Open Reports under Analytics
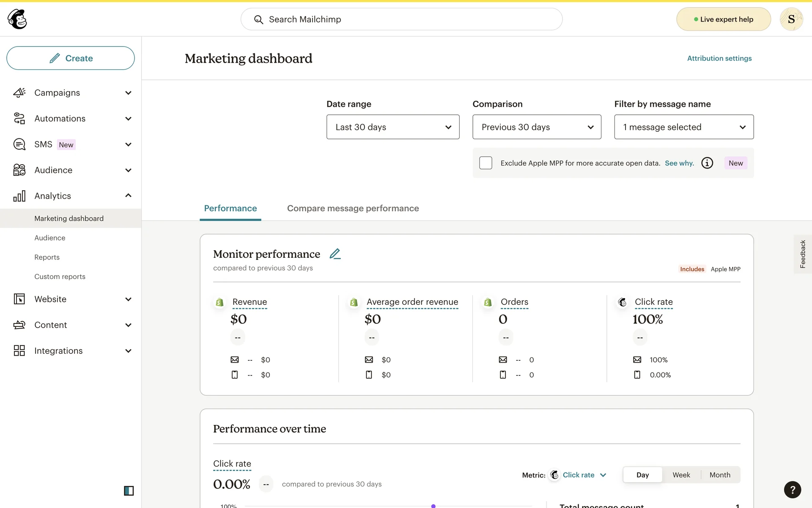Image resolution: width=812 pixels, height=508 pixels. pos(47,257)
